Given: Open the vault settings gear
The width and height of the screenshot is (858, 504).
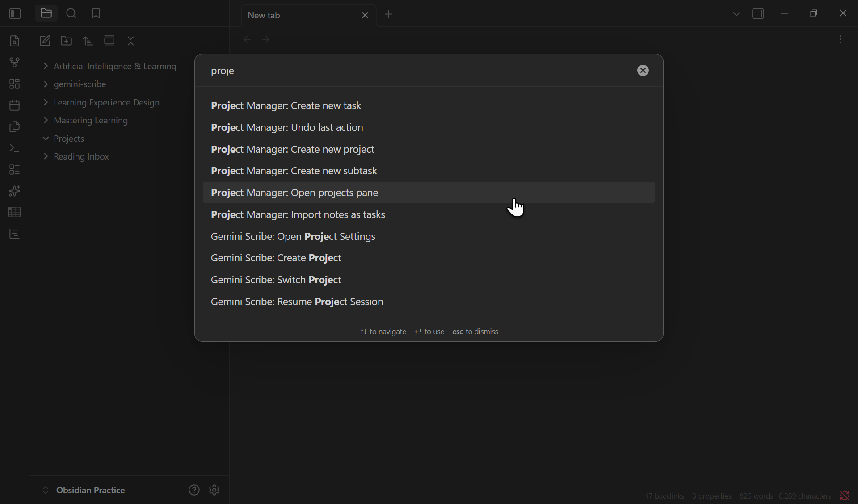Looking at the screenshot, I should [214, 490].
